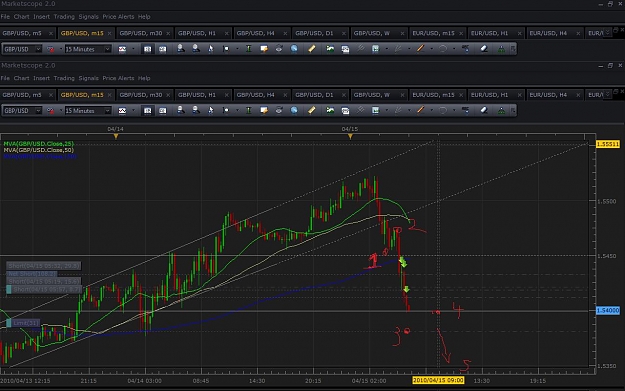625x391 pixels.
Task: Close the GBP/USD, m30 tab in front window
Action: (168, 95)
